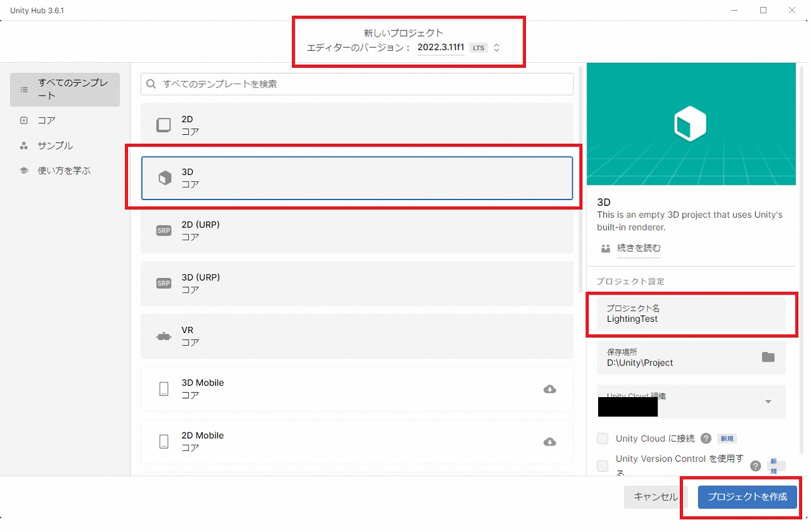Click the core icon beside コア

24,120
